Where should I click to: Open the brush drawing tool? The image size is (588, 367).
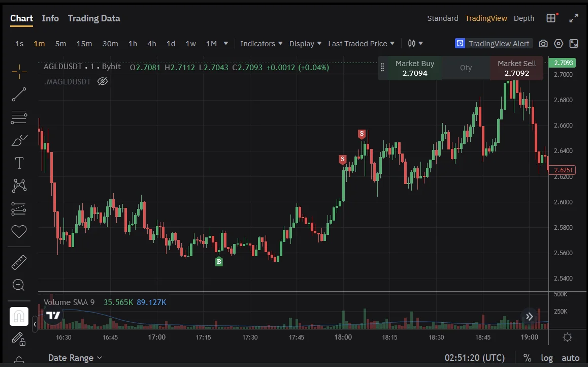click(19, 140)
